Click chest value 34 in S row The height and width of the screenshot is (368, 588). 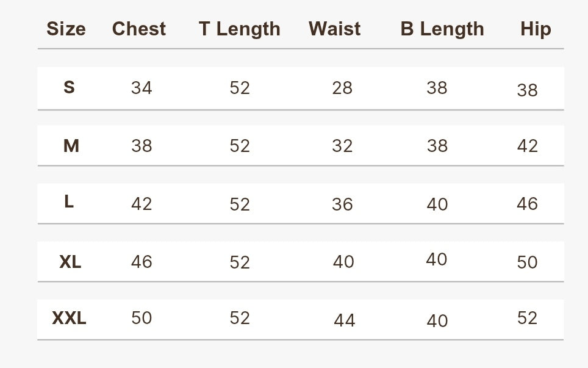[x=142, y=88]
